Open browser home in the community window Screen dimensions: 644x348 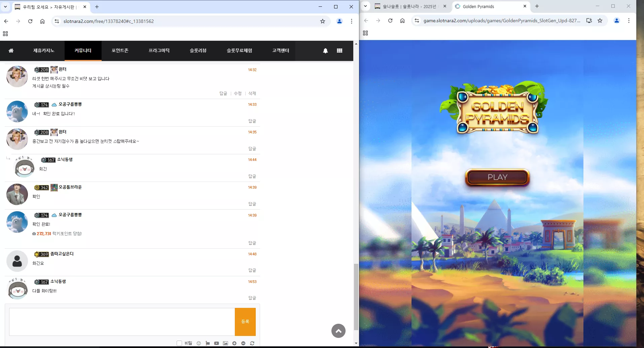tap(42, 21)
